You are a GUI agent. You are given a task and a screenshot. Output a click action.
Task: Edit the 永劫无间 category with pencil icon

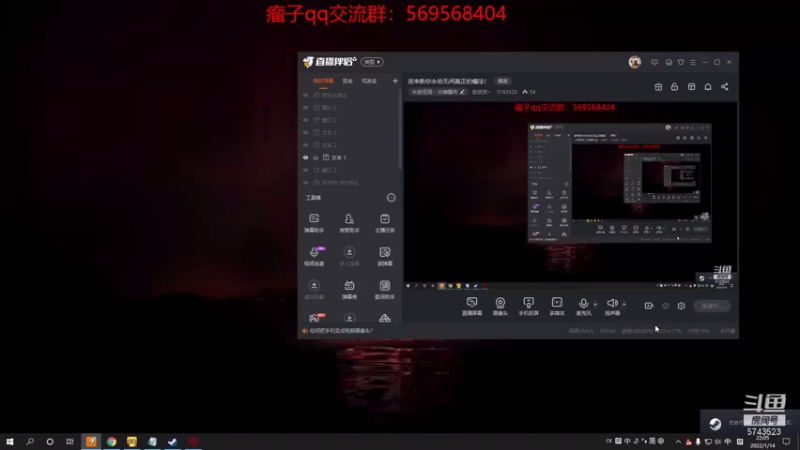(x=462, y=92)
